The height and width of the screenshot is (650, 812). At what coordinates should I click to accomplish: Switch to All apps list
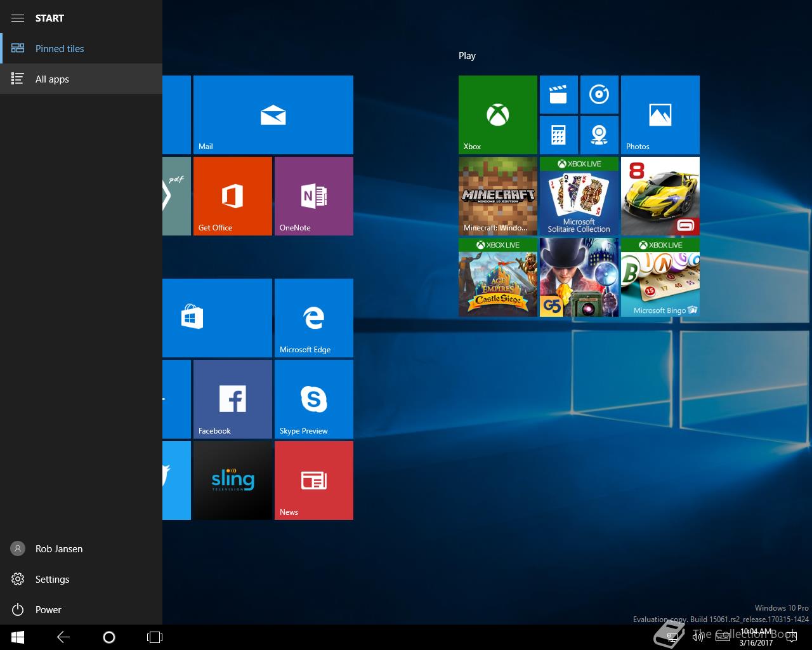(x=81, y=79)
